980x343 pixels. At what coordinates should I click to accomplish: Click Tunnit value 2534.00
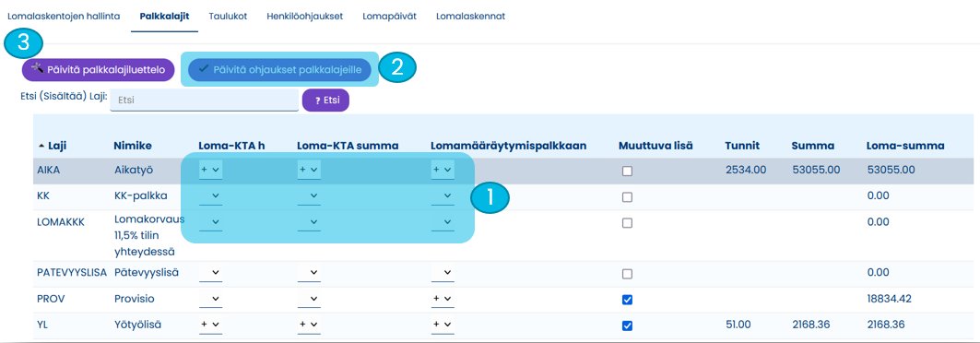[746, 170]
